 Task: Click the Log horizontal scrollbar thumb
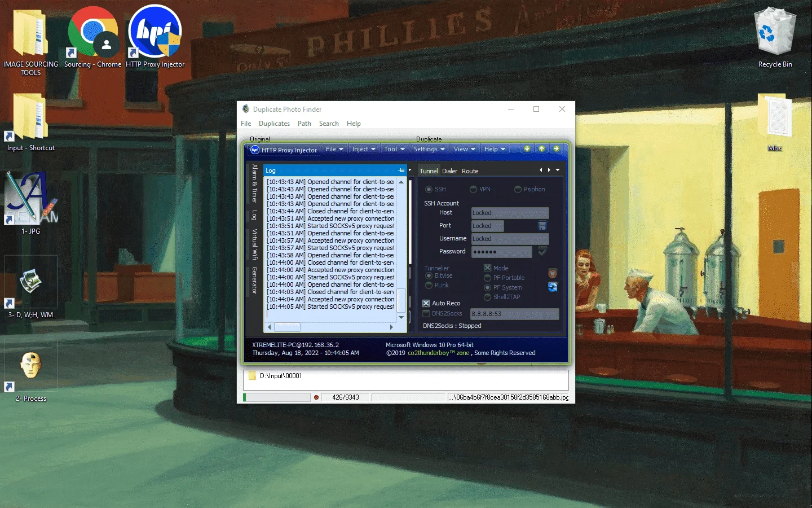tap(287, 327)
